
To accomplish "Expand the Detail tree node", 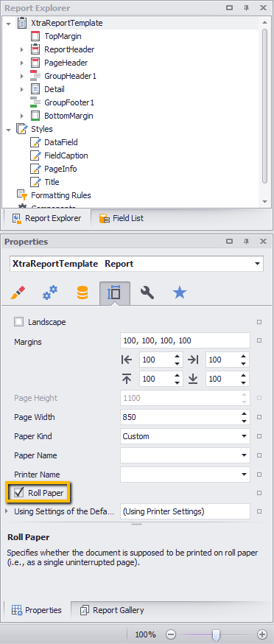I will (22, 90).
